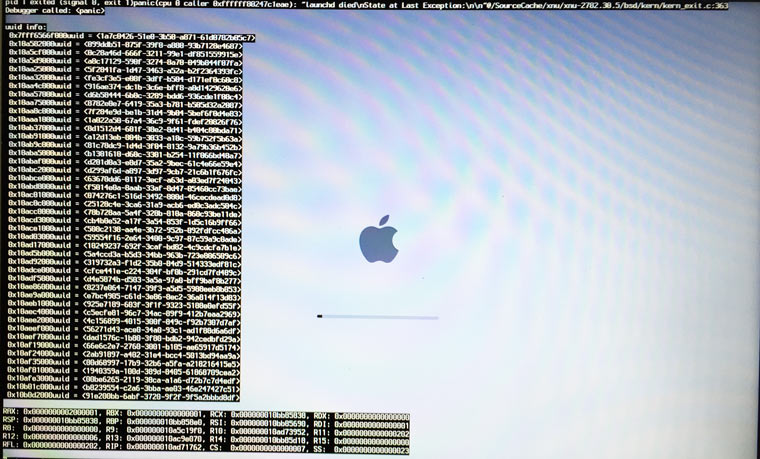
Task: Click the RDX register value
Action: 372,416
